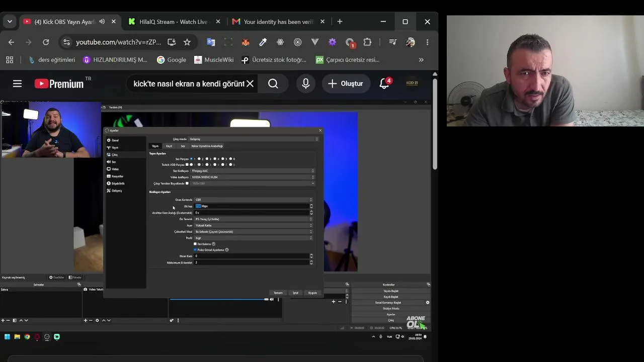Select audio track 2 for Ses Parçası

tap(199, 159)
